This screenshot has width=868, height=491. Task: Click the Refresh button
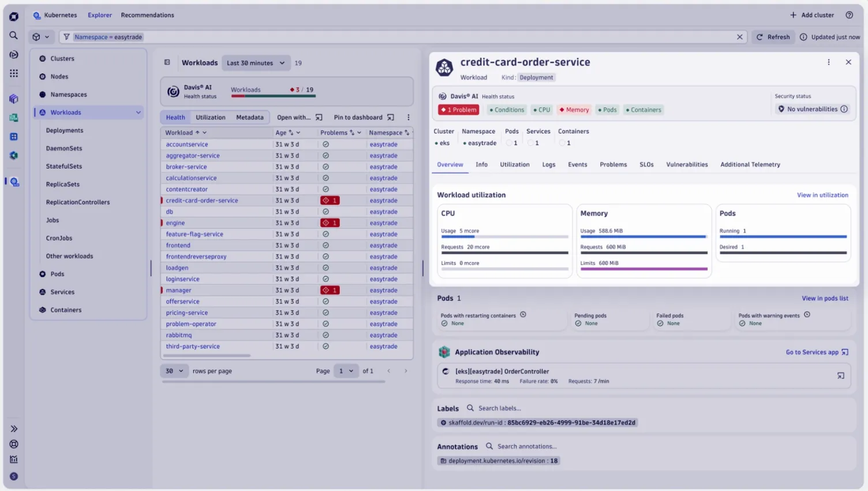pos(773,37)
